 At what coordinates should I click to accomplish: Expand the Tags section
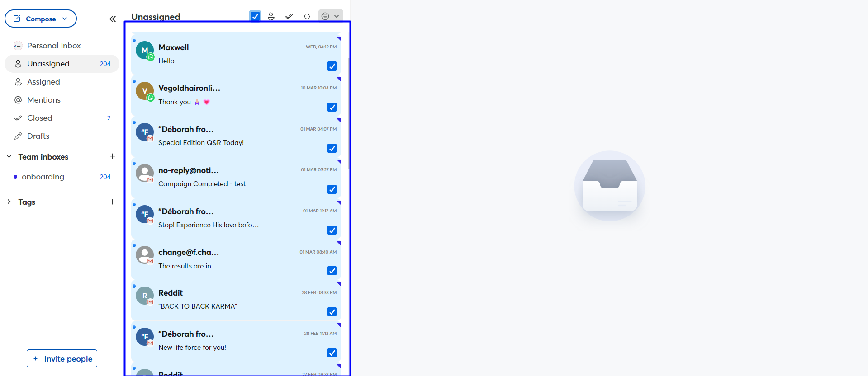point(9,202)
